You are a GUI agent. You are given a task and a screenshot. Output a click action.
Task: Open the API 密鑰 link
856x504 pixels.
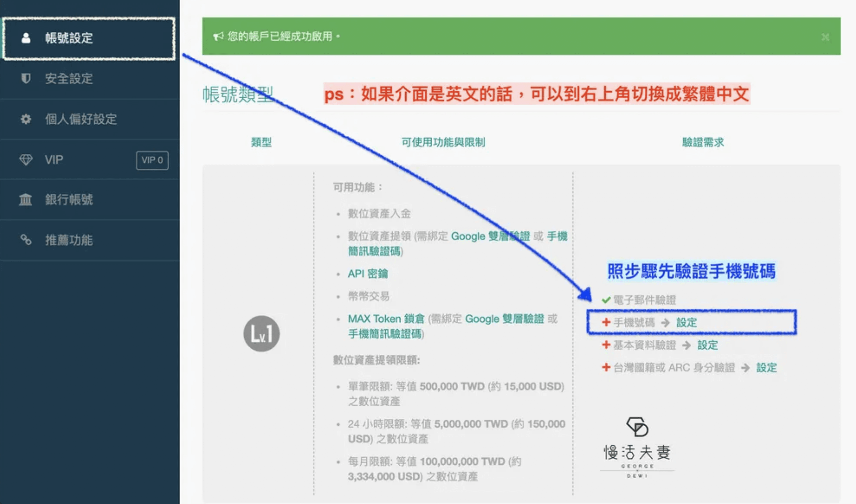point(368,274)
